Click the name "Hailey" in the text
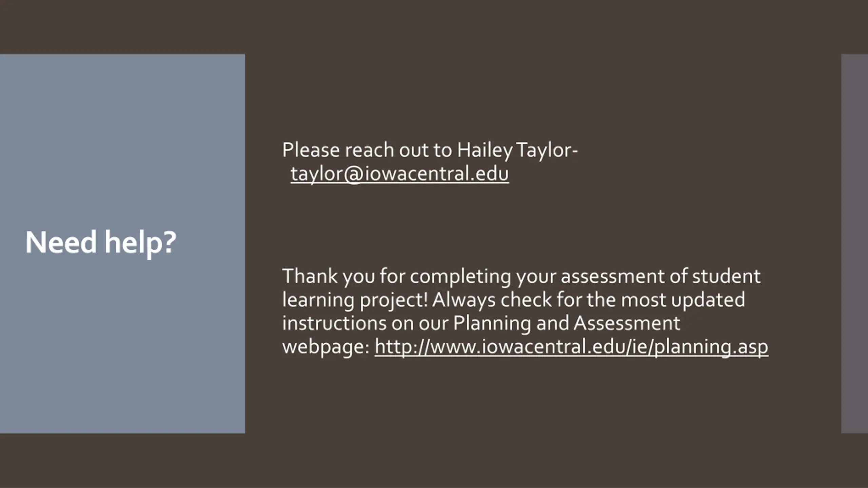The height and width of the screenshot is (488, 868). click(x=485, y=150)
